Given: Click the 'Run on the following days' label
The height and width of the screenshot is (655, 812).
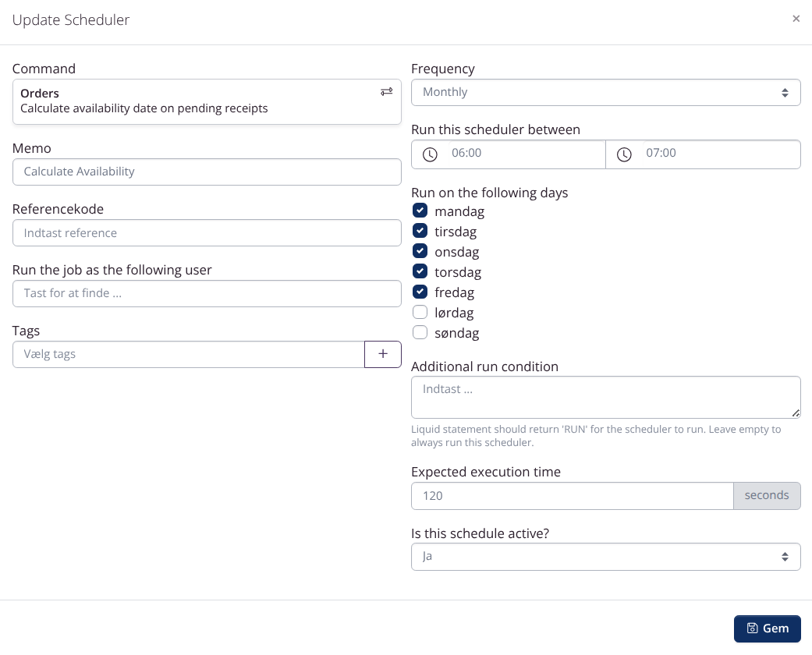Looking at the screenshot, I should click(x=489, y=193).
